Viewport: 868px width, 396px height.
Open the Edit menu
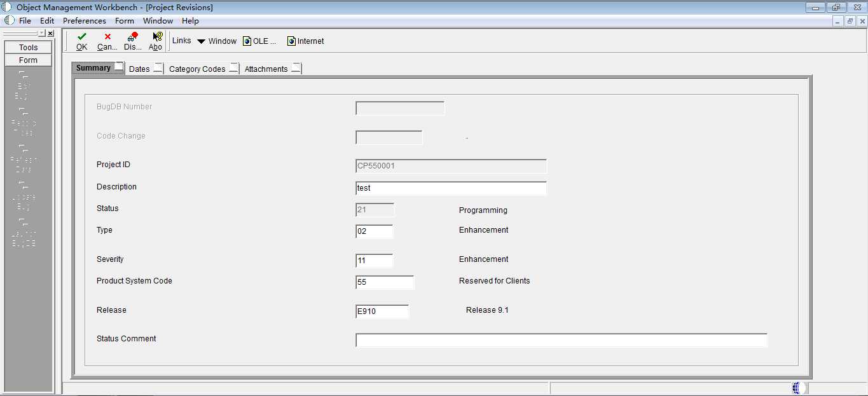click(47, 21)
